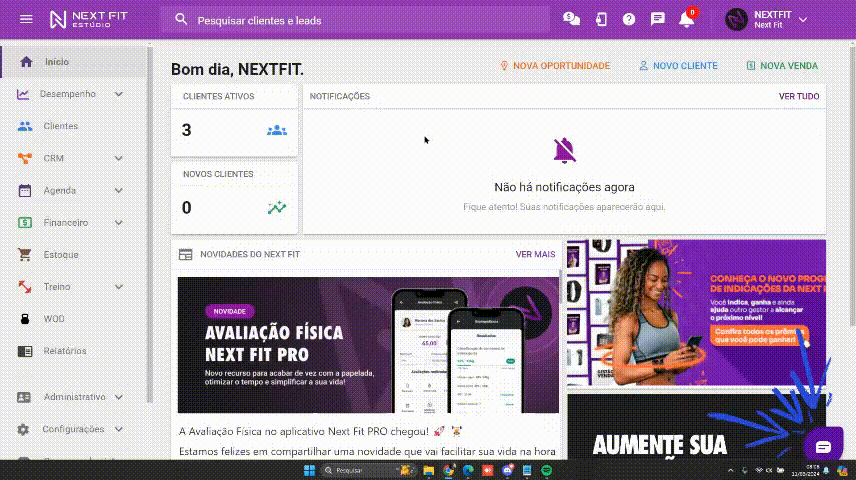Click VER MAIS in Novidades
This screenshot has height=480, width=856.
point(535,254)
